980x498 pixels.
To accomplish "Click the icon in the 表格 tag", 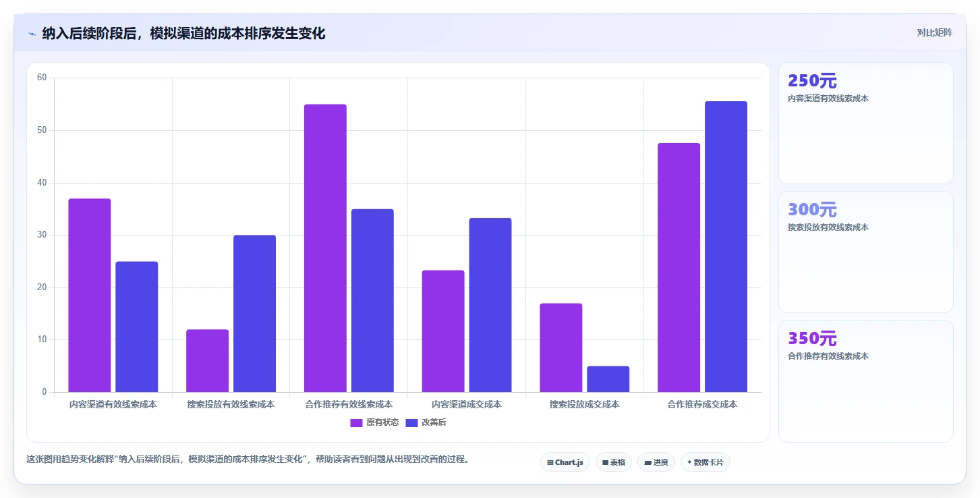I will click(605, 463).
